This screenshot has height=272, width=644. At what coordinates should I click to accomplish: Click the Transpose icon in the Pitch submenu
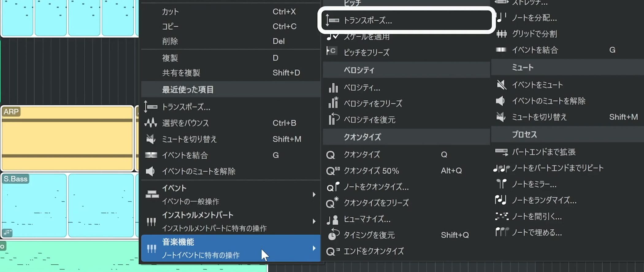point(332,20)
